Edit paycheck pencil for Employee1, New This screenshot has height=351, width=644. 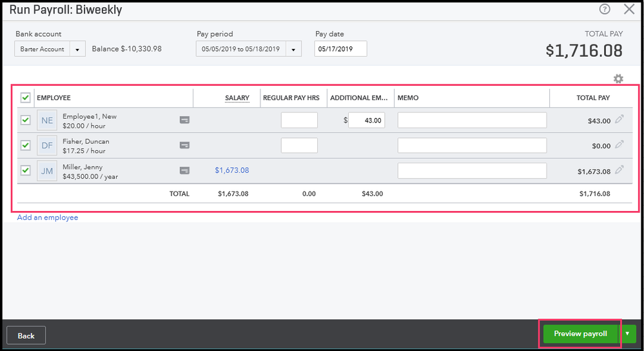pos(620,119)
